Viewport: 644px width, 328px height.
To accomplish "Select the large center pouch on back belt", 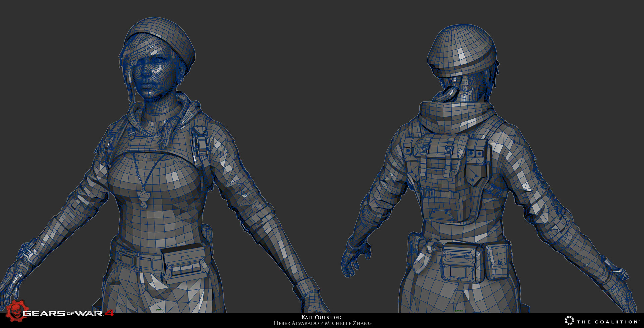I will pos(461,263).
